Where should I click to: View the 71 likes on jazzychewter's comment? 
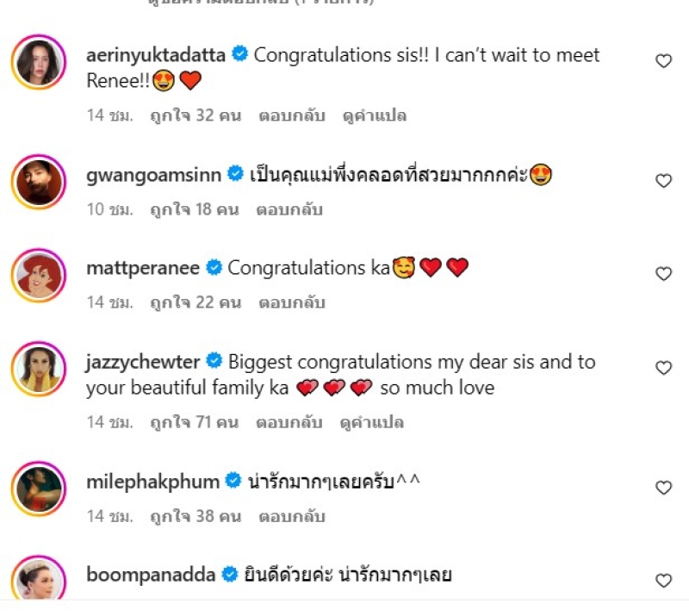195,423
